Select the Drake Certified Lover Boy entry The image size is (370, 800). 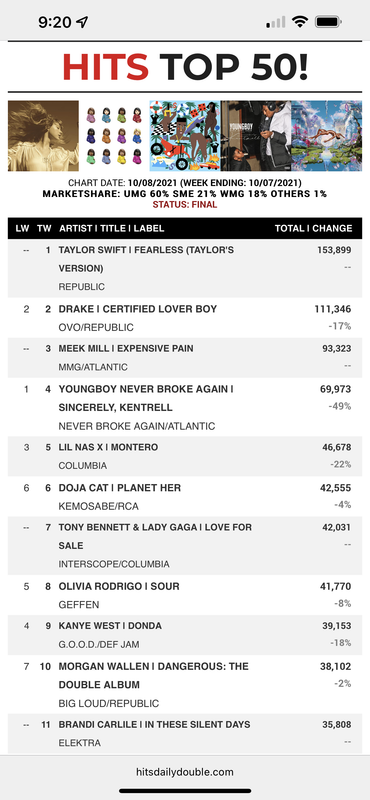coord(185,318)
